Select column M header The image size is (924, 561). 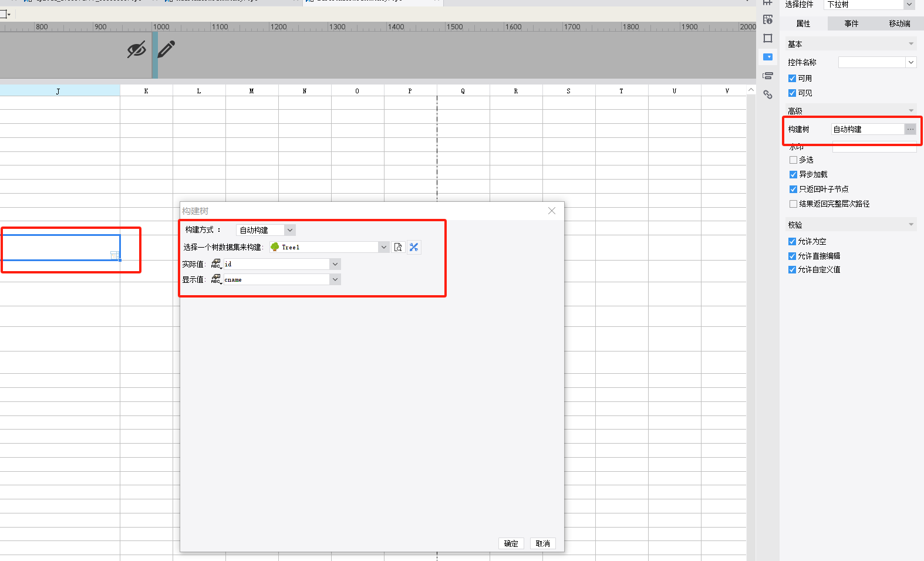252,90
